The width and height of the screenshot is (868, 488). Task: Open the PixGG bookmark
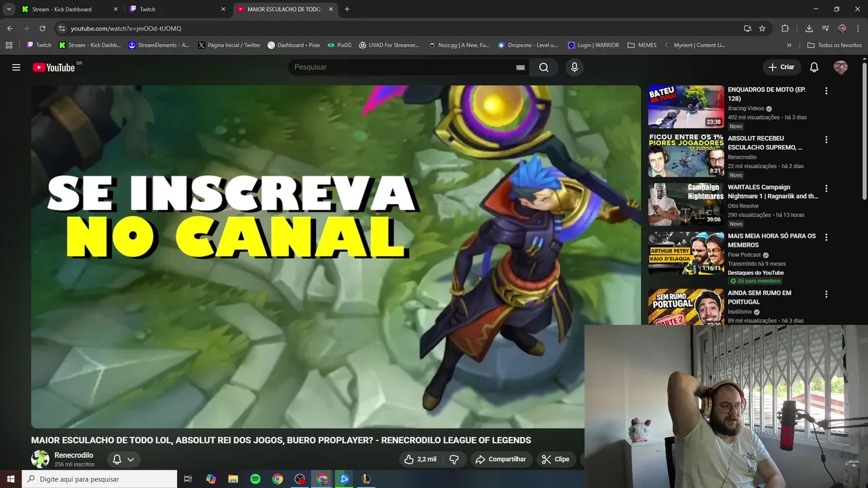pos(340,45)
